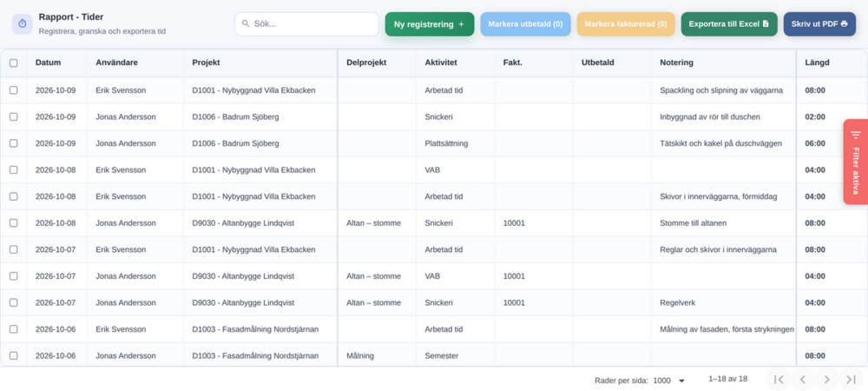Click the Projekt column header
The height and width of the screenshot is (391, 868).
[x=206, y=63]
